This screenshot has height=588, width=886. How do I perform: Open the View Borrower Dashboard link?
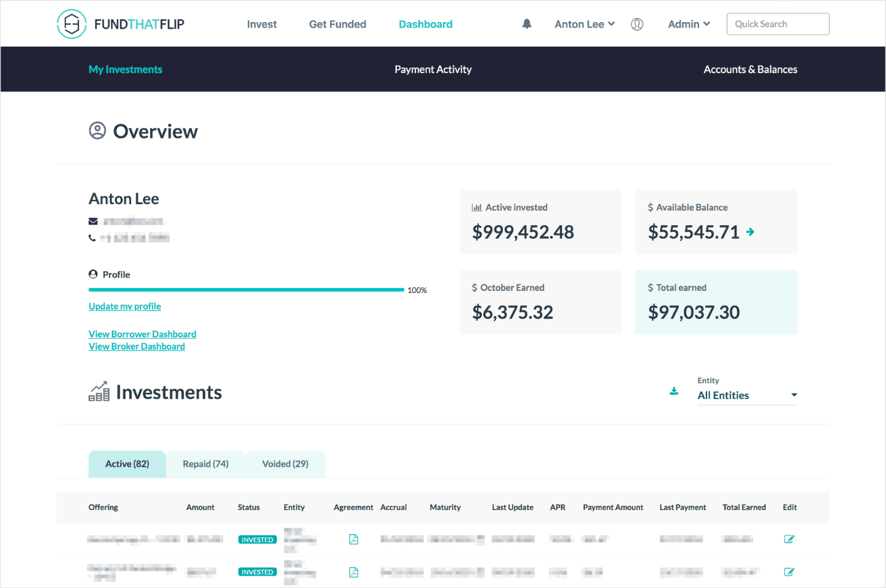[142, 334]
